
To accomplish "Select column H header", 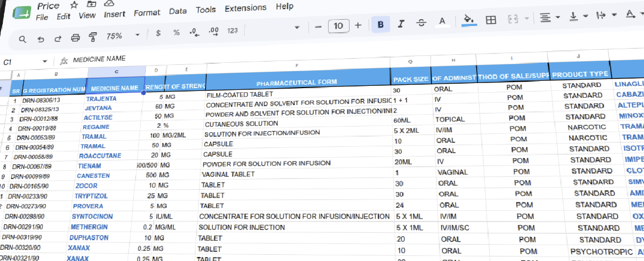I will pyautogui.click(x=454, y=60).
